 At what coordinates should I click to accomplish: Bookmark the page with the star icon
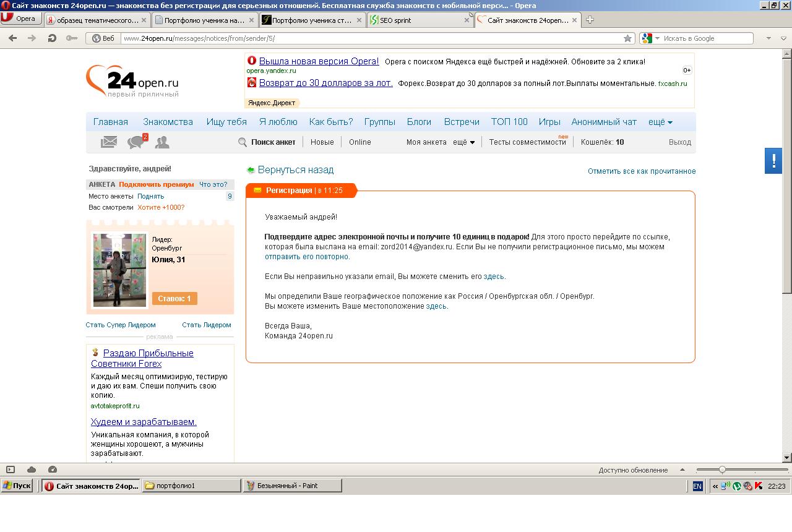point(627,38)
